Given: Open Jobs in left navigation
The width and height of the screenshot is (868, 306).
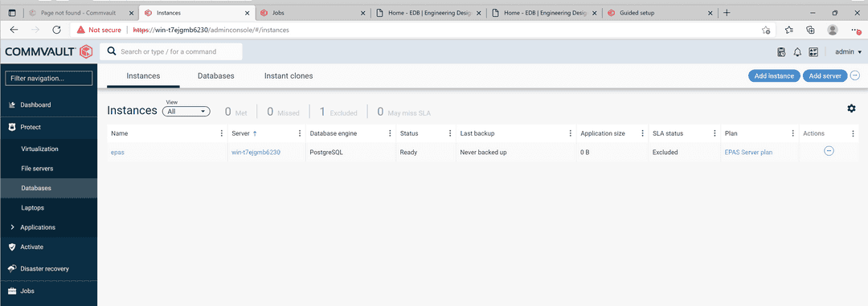Looking at the screenshot, I should (x=27, y=291).
